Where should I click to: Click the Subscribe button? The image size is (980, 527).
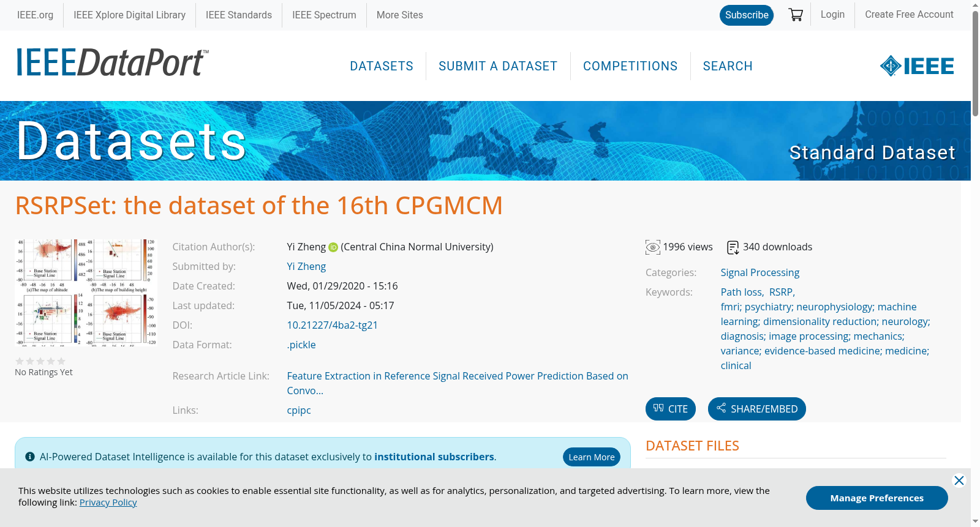[x=747, y=15]
